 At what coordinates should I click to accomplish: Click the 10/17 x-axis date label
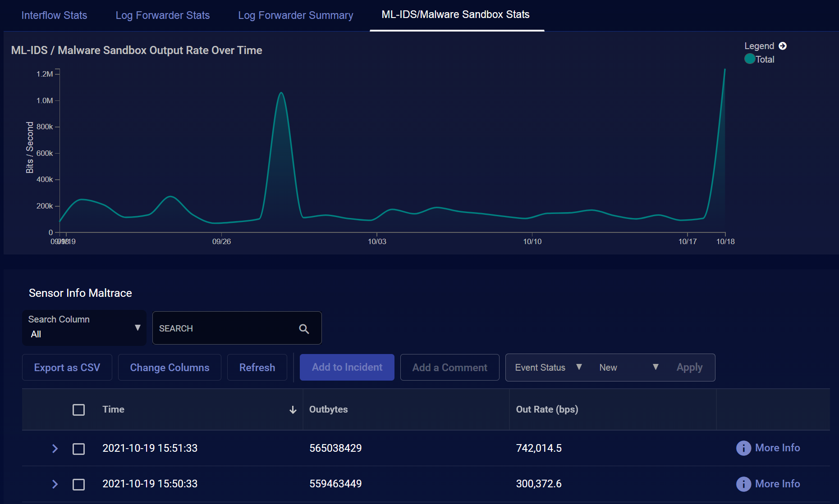(x=688, y=242)
